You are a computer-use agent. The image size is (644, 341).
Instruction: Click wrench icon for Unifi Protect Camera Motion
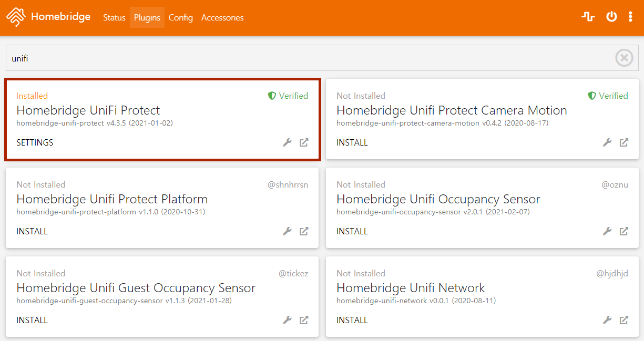607,142
